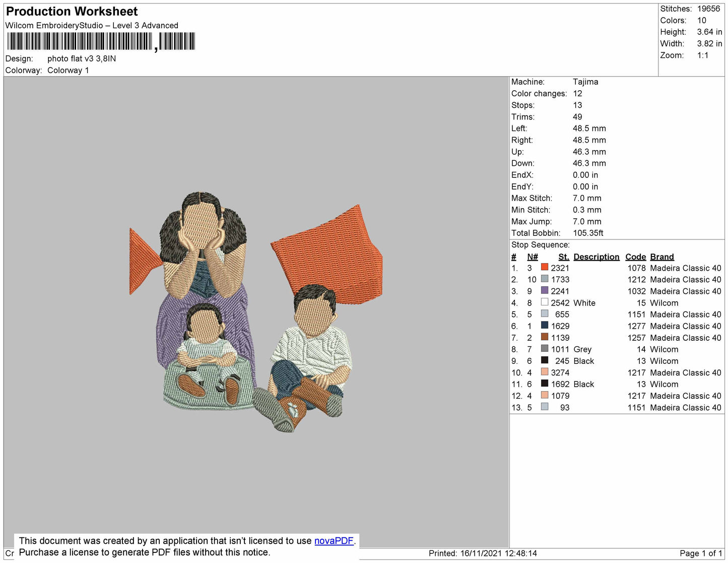Image resolution: width=728 pixels, height=563 pixels.
Task: Select the light blue swatch in stop 5
Action: tap(544, 314)
